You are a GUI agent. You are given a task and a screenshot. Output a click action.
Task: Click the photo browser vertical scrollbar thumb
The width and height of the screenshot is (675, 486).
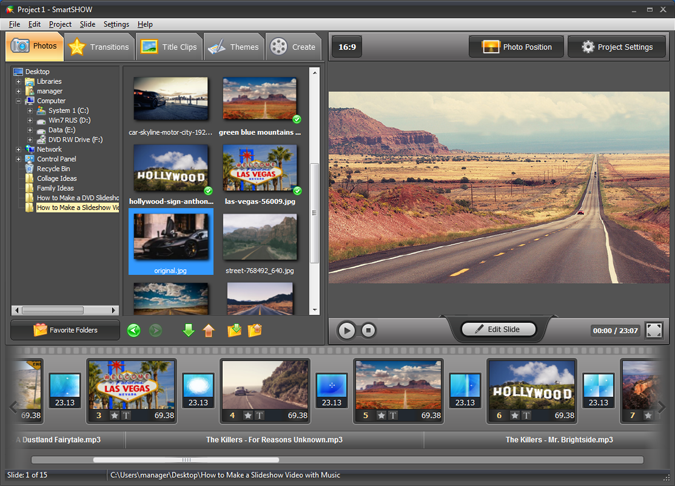[315, 213]
